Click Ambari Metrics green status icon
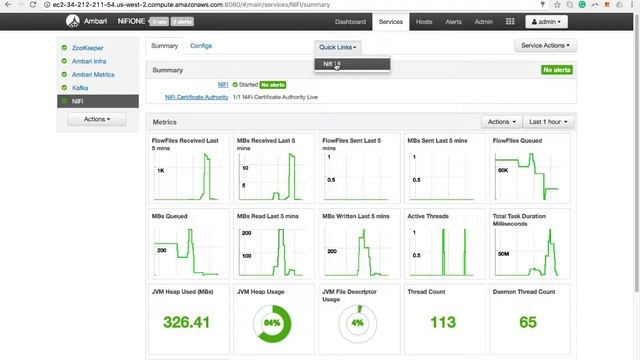 click(64, 74)
